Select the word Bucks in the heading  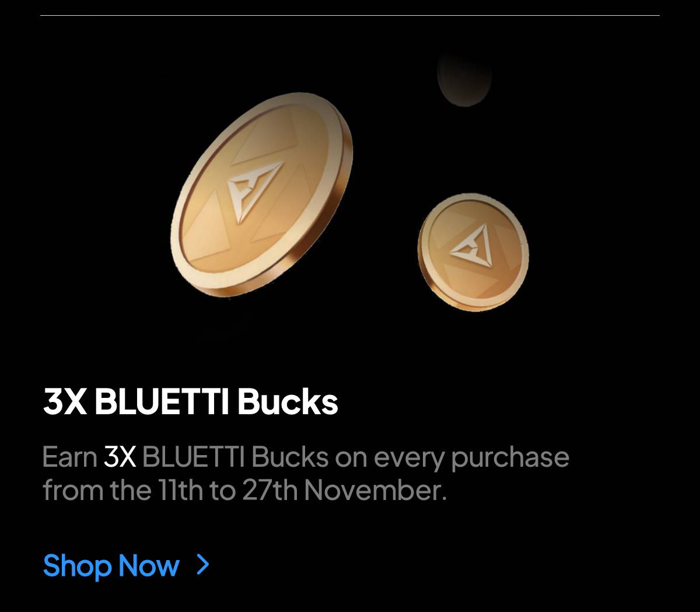pos(288,402)
